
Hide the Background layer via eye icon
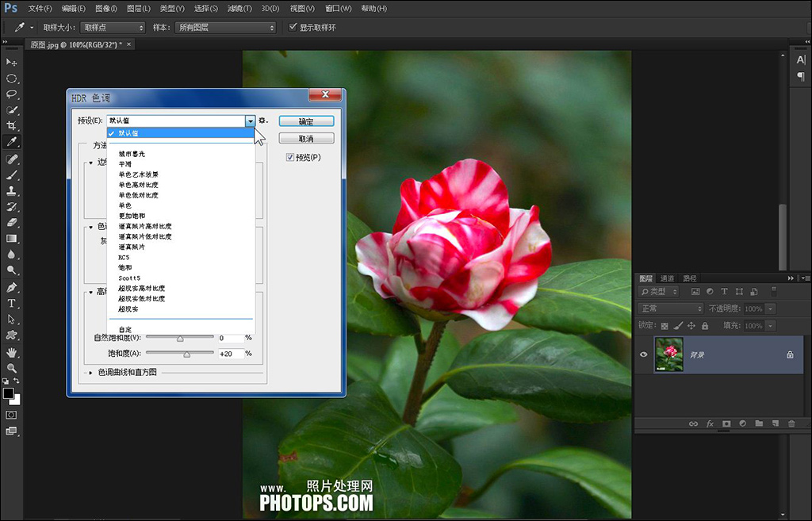pos(644,354)
